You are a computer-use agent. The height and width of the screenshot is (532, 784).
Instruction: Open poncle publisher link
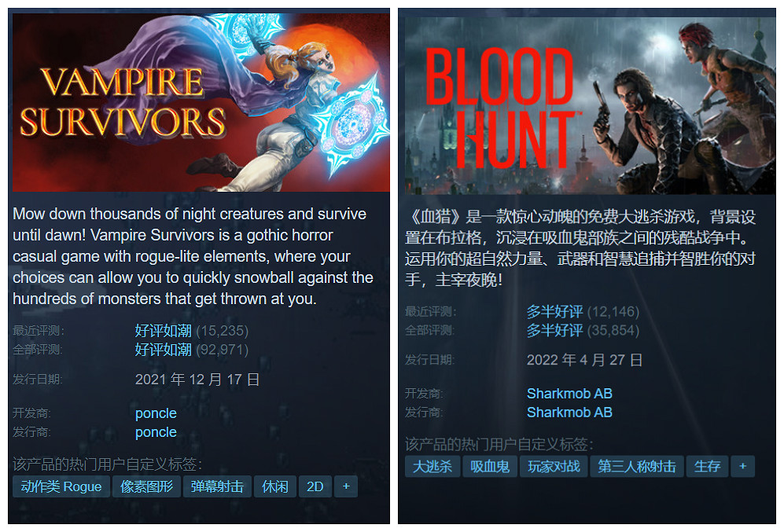[x=156, y=432]
